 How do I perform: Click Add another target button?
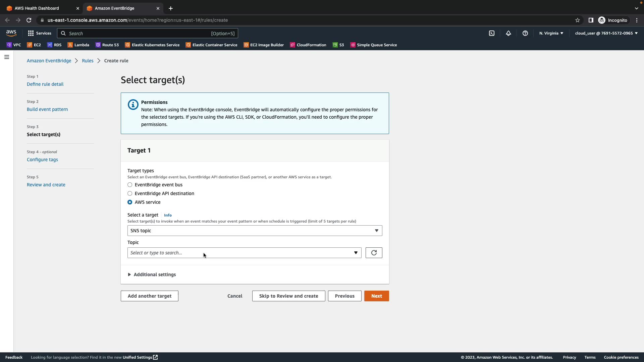point(149,296)
